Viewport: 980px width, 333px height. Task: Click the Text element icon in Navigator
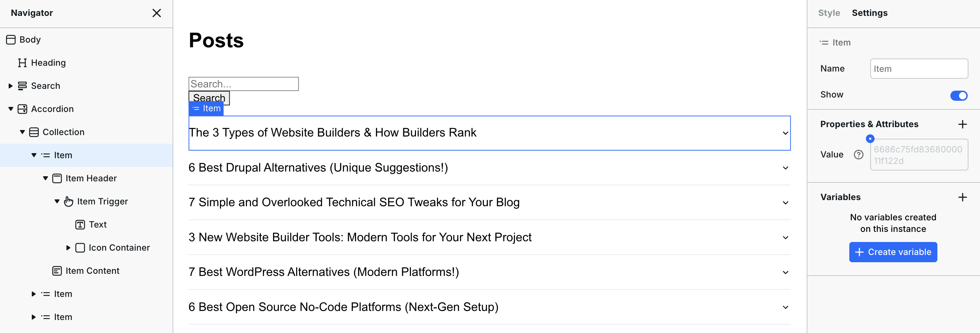(x=80, y=225)
